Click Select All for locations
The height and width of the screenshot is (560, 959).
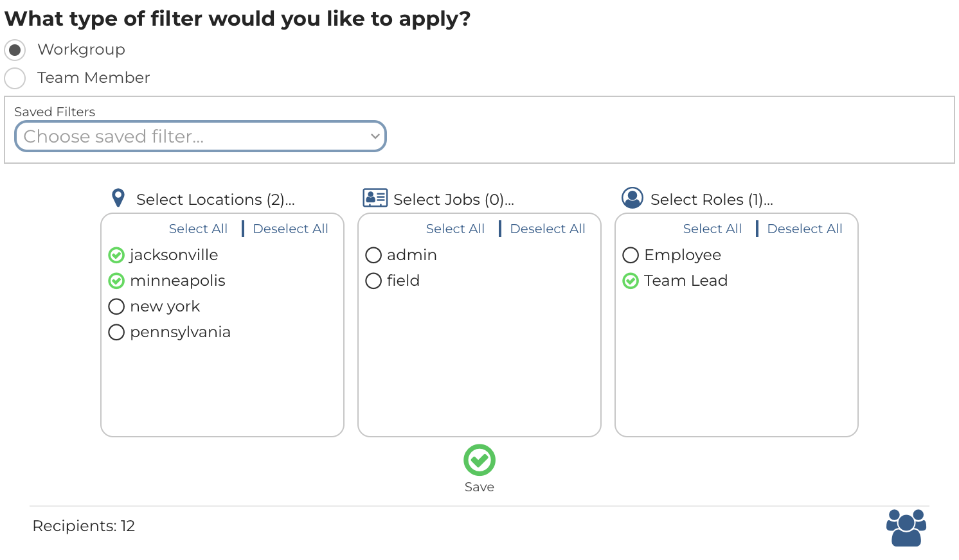tap(198, 229)
